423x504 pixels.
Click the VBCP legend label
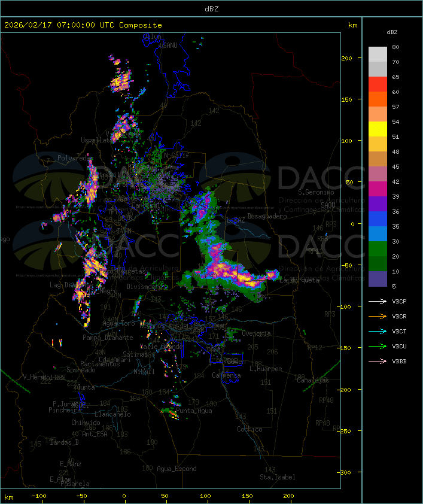(399, 302)
